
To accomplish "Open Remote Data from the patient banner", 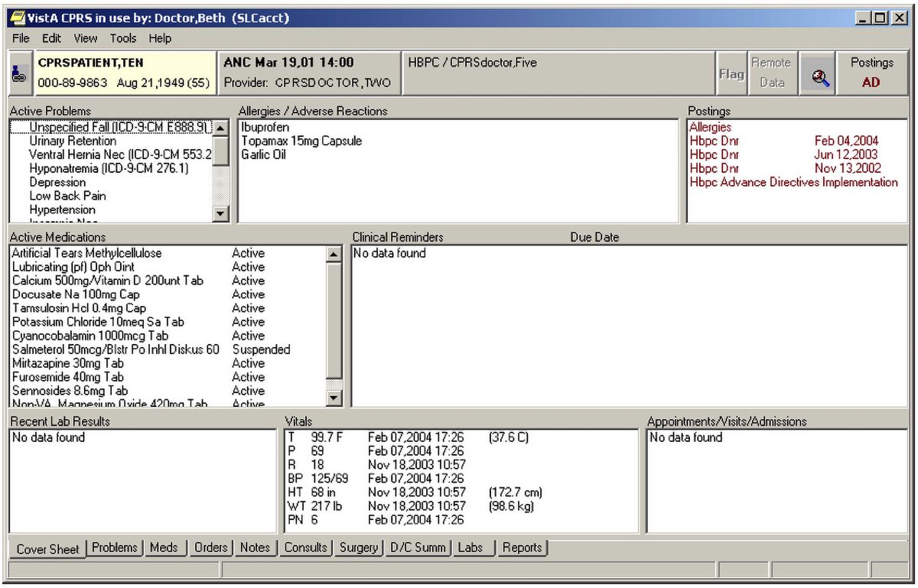I will (771, 71).
